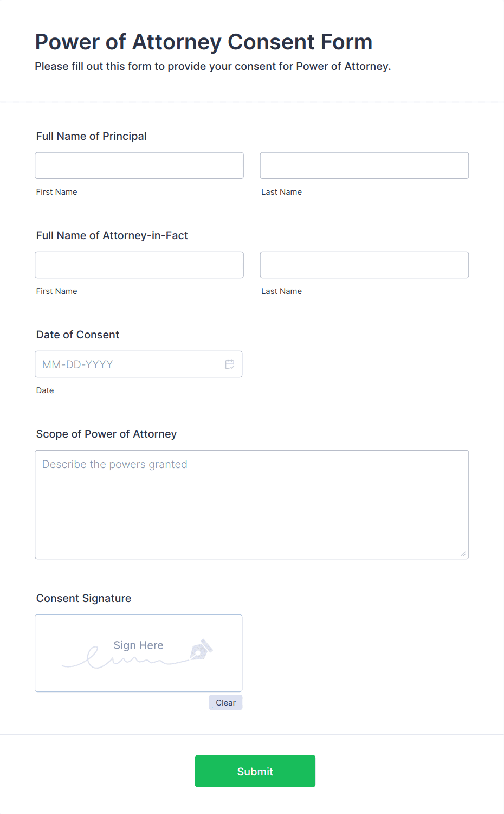Submit the consent form
This screenshot has width=504, height=814.
tap(255, 771)
